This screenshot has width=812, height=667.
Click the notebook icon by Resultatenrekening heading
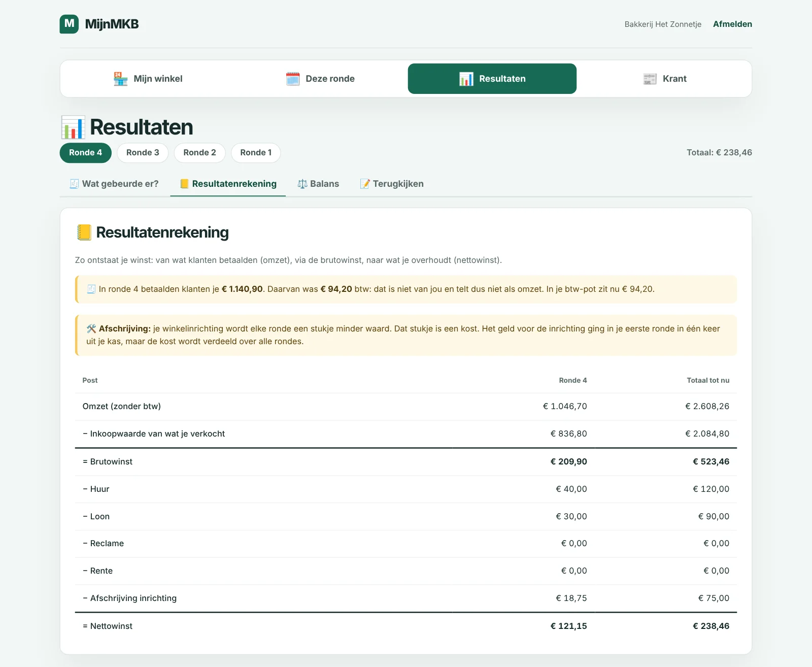coord(84,232)
